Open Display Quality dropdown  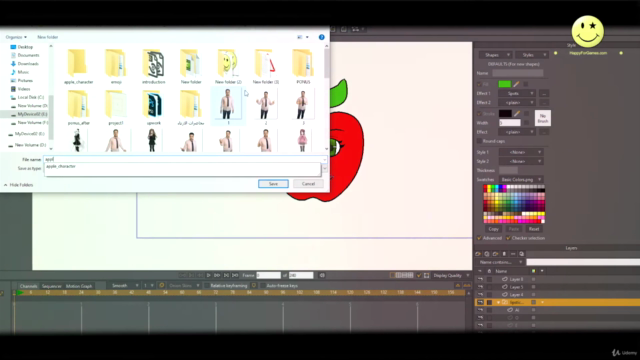(x=451, y=276)
